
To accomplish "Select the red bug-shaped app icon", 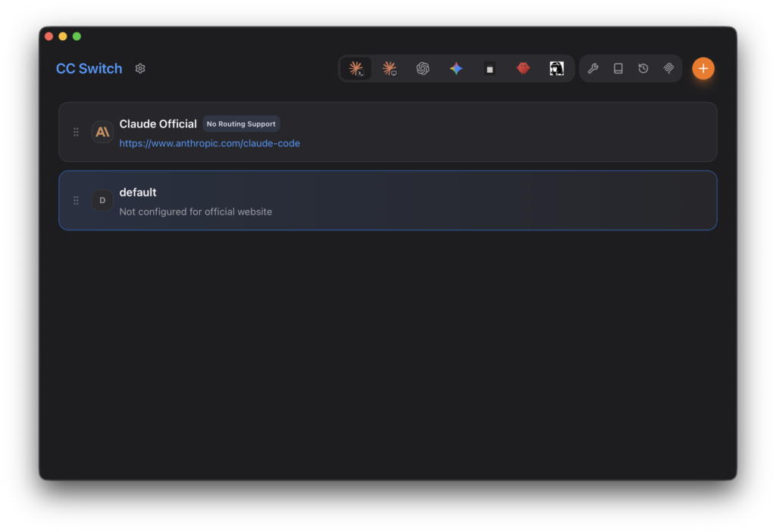I will coord(523,68).
